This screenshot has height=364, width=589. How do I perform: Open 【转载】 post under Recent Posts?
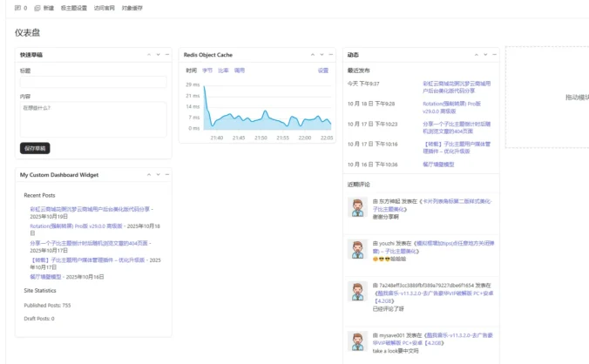tap(87, 260)
